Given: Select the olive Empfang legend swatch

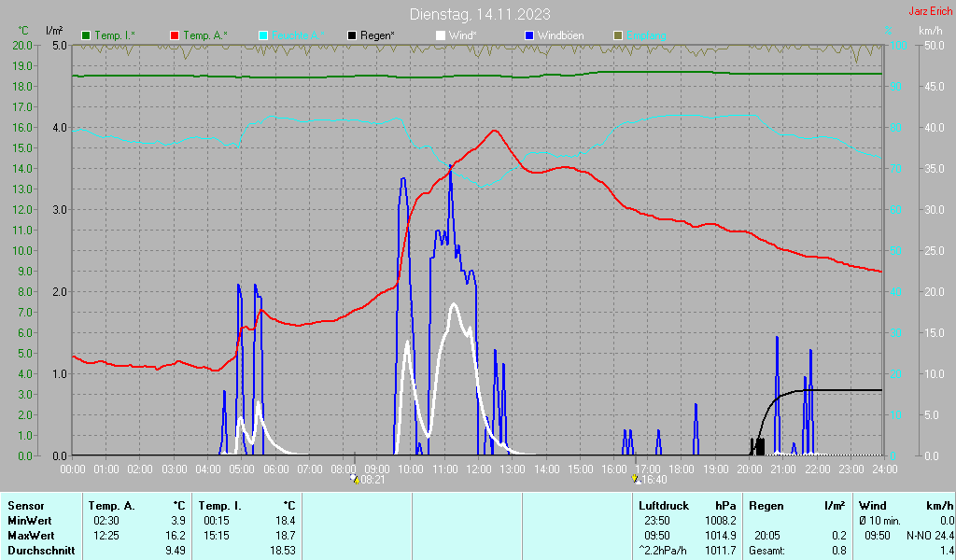Looking at the screenshot, I should coord(618,35).
